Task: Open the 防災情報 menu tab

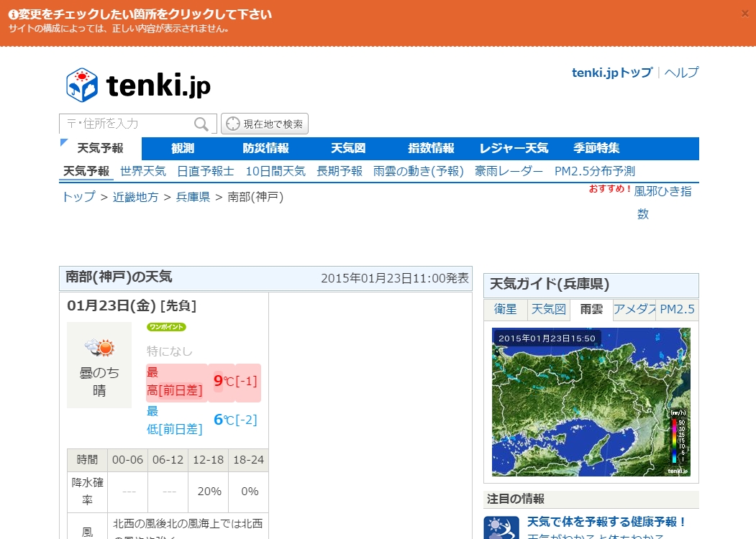Action: click(x=265, y=148)
